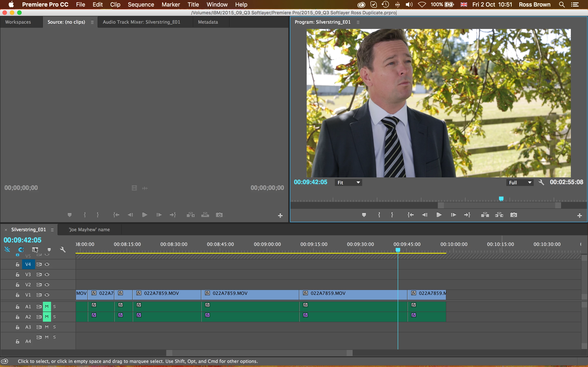This screenshot has width=588, height=367.
Task: Open the Fit zoom level dropdown
Action: pyautogui.click(x=348, y=182)
